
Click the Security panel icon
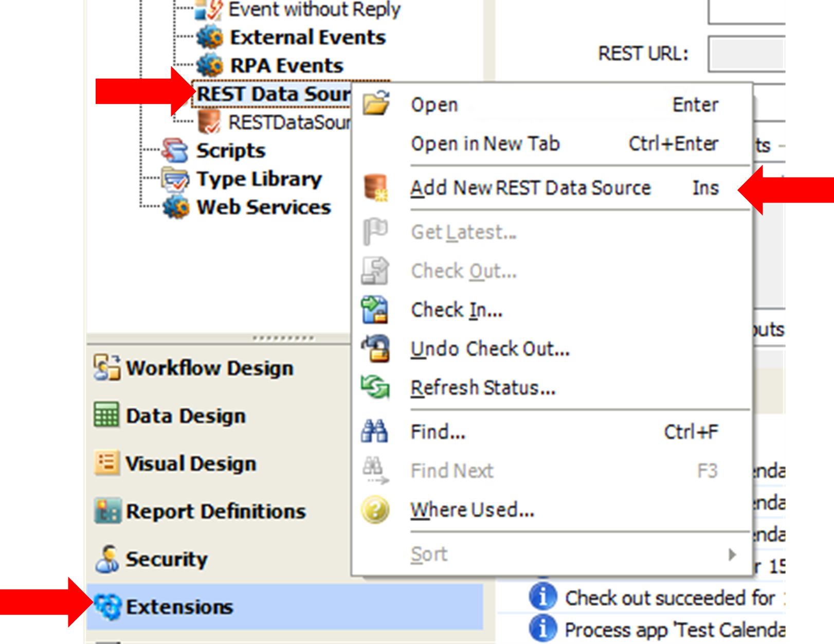108,559
